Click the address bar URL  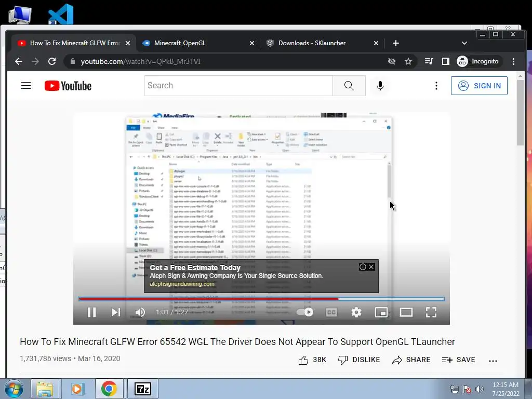pos(140,61)
